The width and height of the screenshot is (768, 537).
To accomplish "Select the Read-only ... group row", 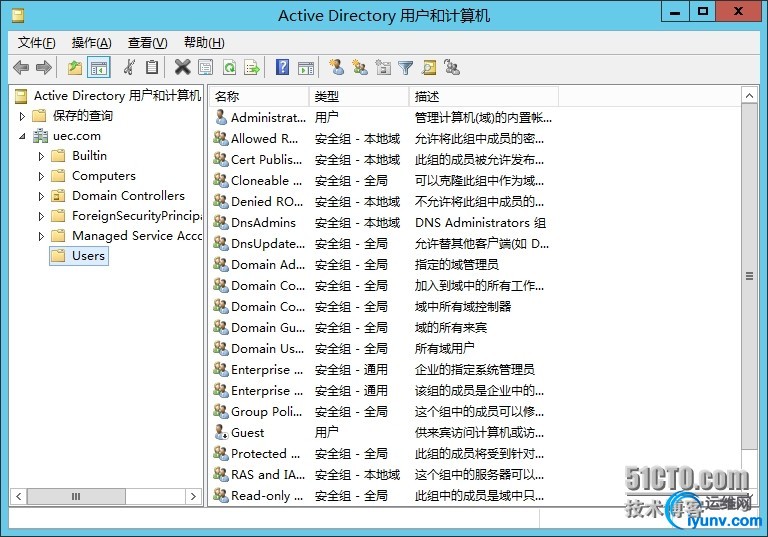I will click(x=383, y=495).
